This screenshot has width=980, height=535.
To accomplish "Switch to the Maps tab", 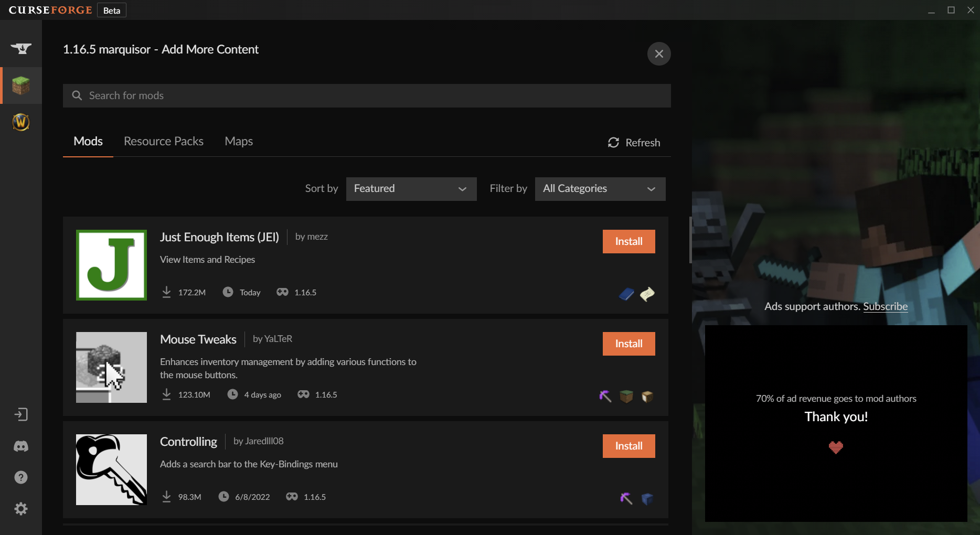I will click(x=239, y=141).
